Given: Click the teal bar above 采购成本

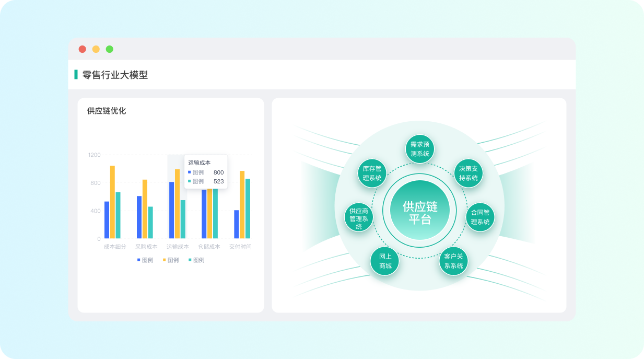Looking at the screenshot, I should [150, 223].
